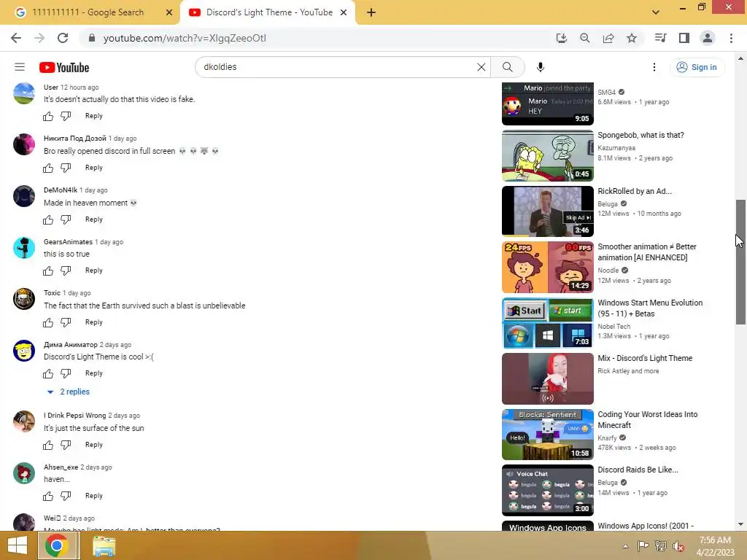Reply to GearsAnimates' comment
The image size is (747, 560).
(94, 271)
